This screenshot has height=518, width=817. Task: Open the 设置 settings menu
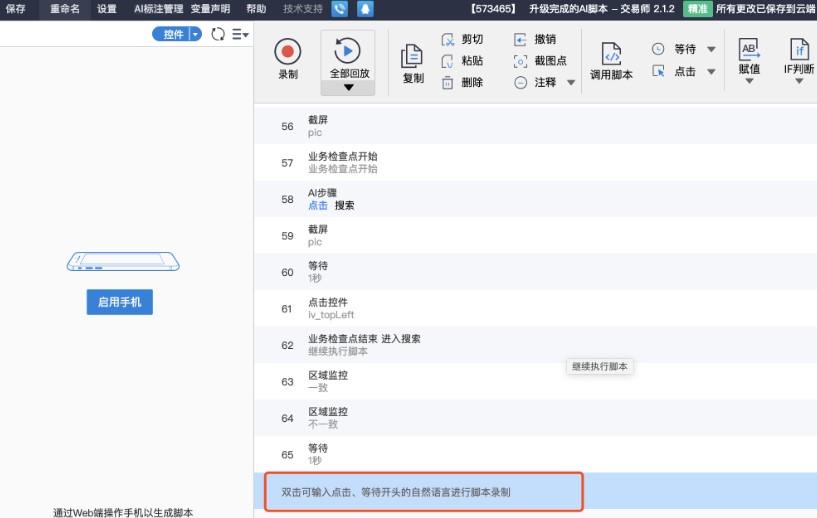107,9
